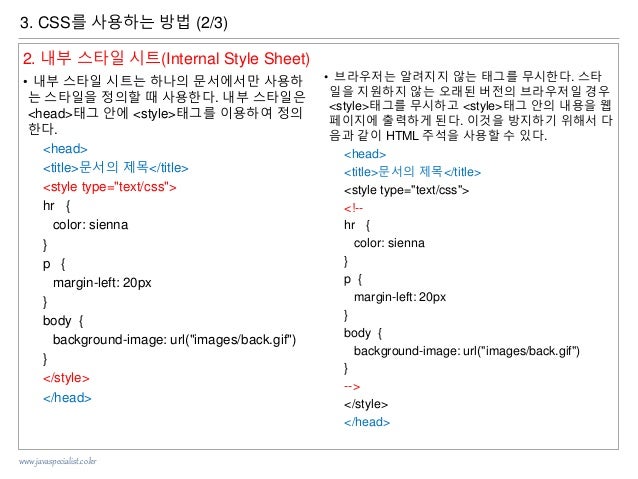Screen dimensions: 638x479
Task: Click the blue <title> line in left column
Action: [x=116, y=167]
